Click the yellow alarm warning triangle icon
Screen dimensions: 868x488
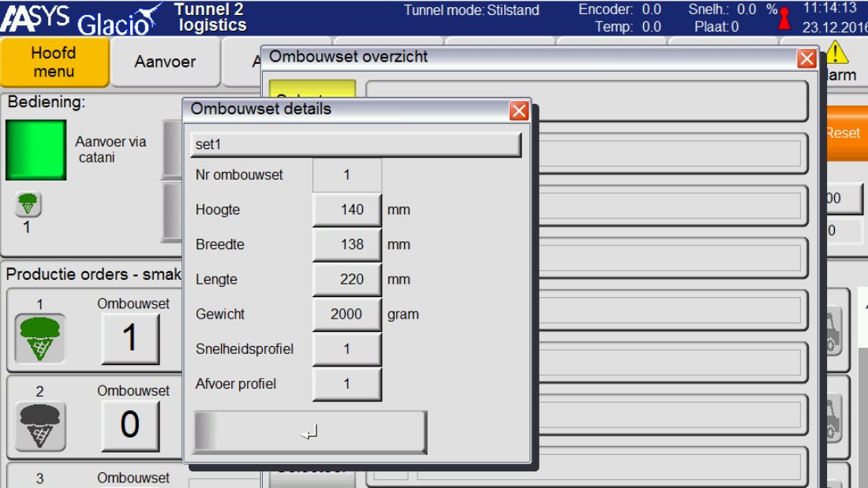coord(836,54)
